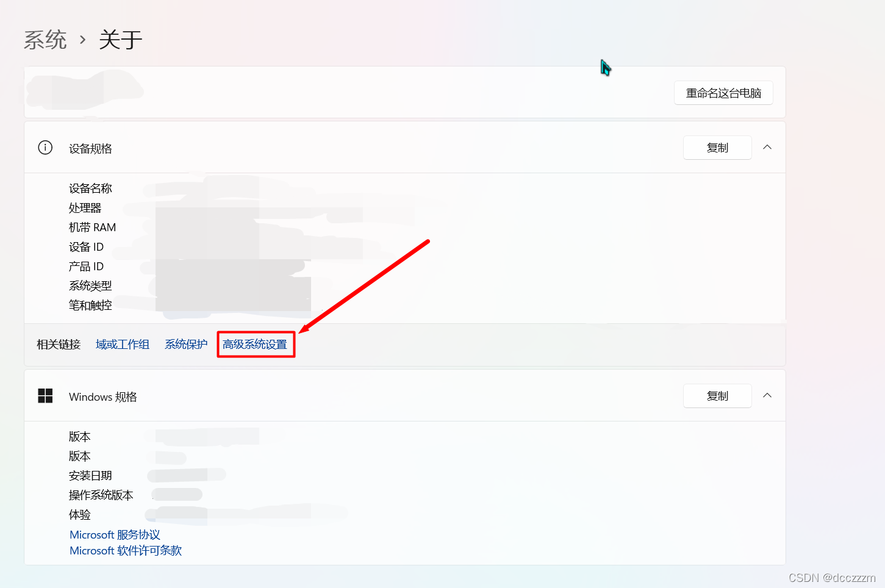Click the Windows logo icon
The image size is (885, 588).
pos(45,396)
